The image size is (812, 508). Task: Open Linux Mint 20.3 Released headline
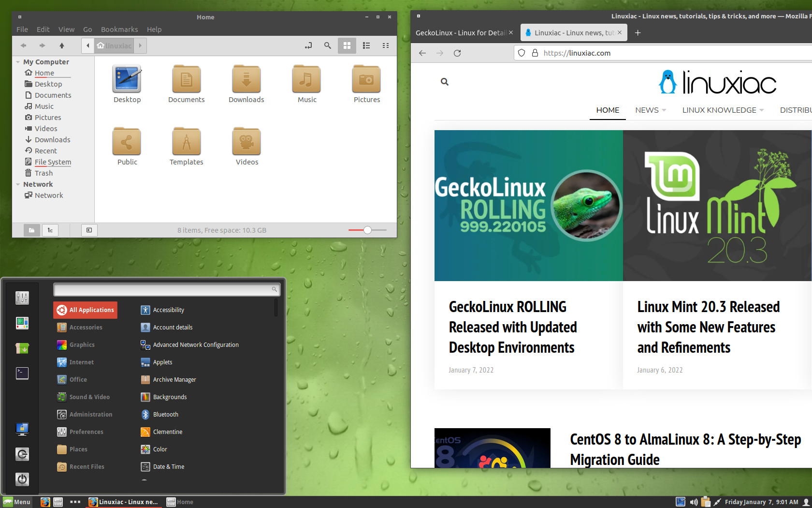click(709, 327)
